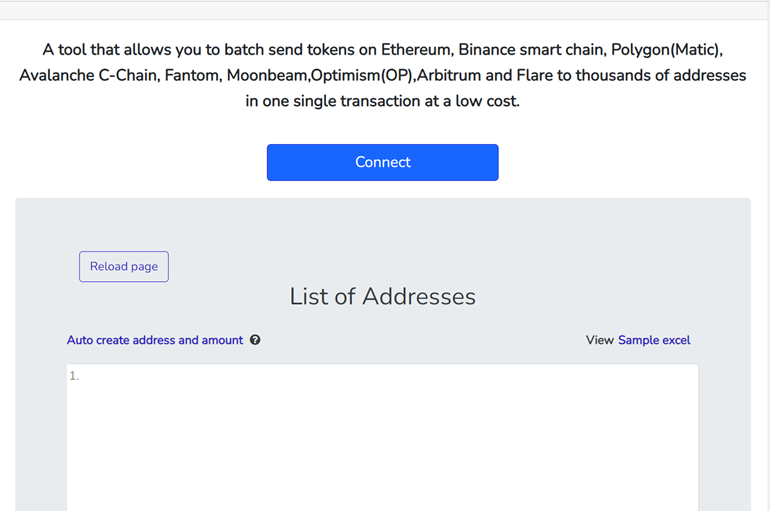This screenshot has width=770, height=511.
Task: Click line number 1 in the address editor
Action: click(x=74, y=376)
